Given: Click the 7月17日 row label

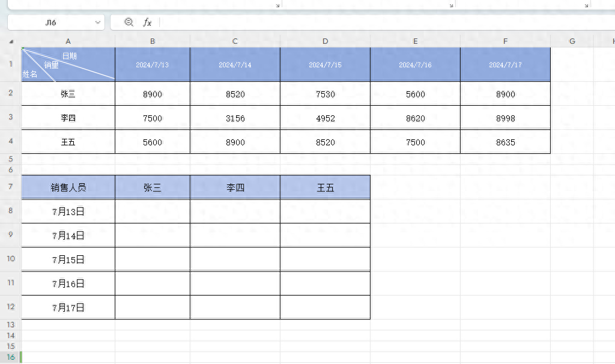Looking at the screenshot, I should (68, 308).
